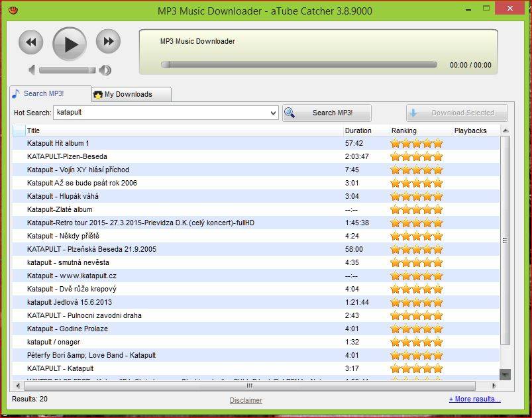Select 'Katapult Až se bude psát rok 2006'

pos(256,183)
